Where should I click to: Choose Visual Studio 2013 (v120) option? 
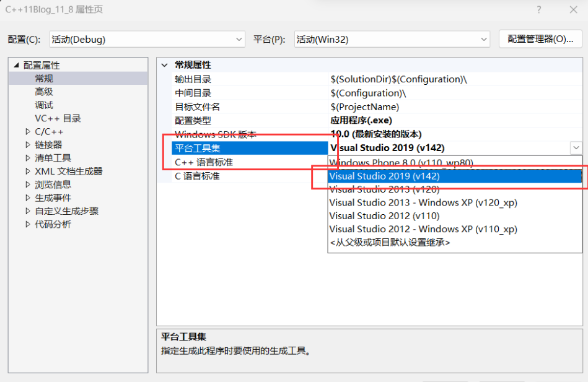click(x=455, y=189)
